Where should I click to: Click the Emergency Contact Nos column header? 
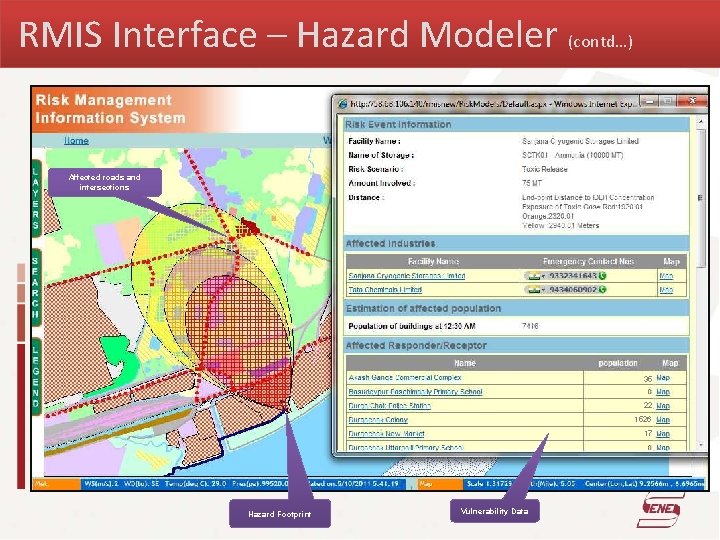coord(588,261)
